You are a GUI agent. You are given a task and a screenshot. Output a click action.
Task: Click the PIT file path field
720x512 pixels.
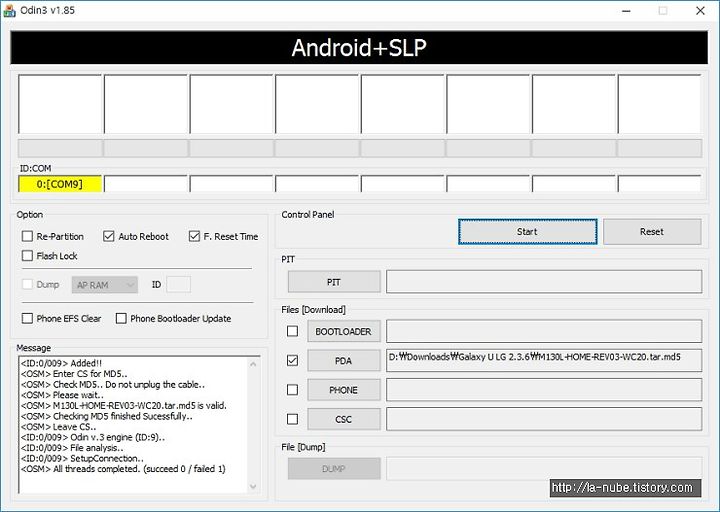544,281
